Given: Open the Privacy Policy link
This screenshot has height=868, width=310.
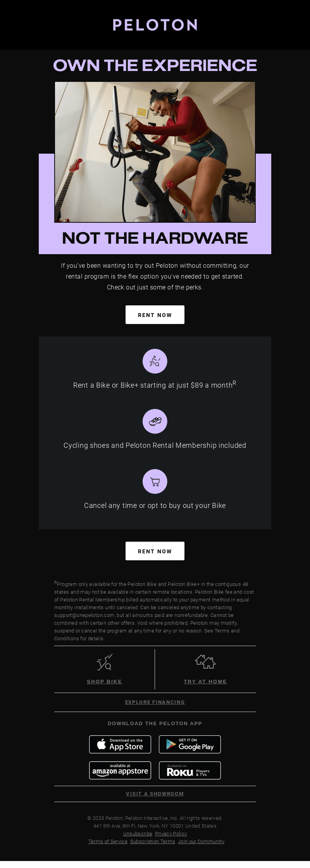Looking at the screenshot, I should point(171,833).
